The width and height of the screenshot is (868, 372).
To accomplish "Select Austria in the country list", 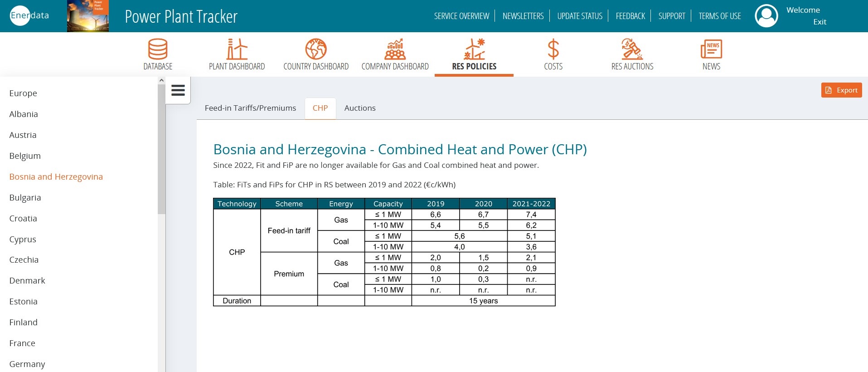I will [23, 135].
